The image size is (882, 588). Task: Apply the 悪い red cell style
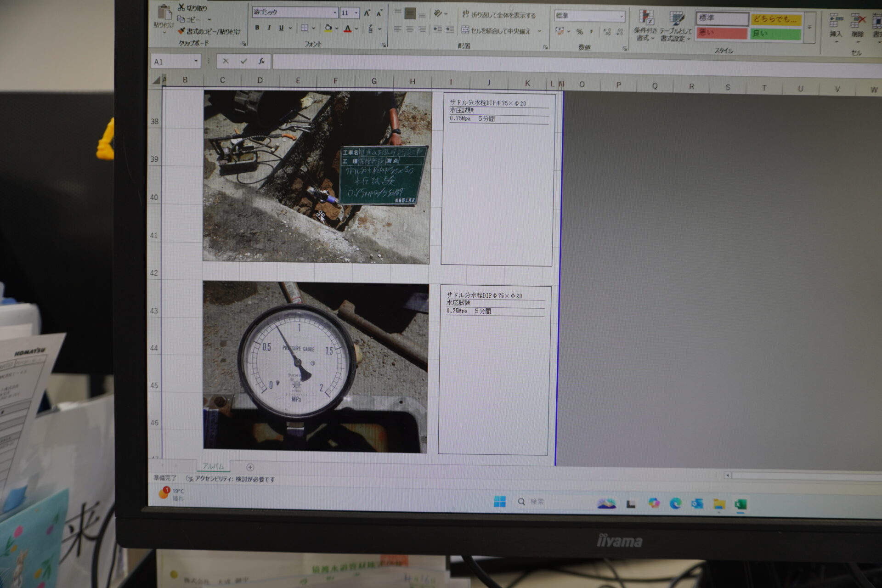pos(721,33)
